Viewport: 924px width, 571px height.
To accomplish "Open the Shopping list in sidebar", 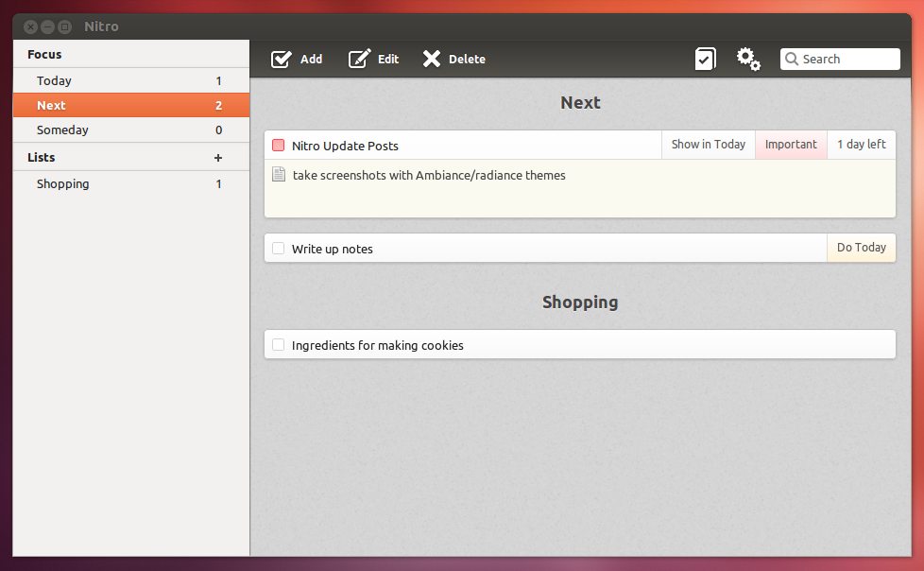I will point(131,183).
